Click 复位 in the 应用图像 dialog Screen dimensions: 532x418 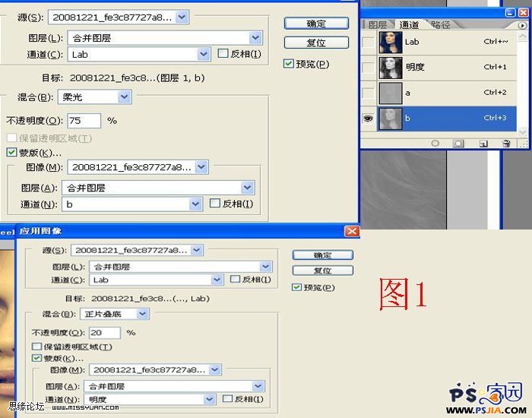tap(323, 271)
